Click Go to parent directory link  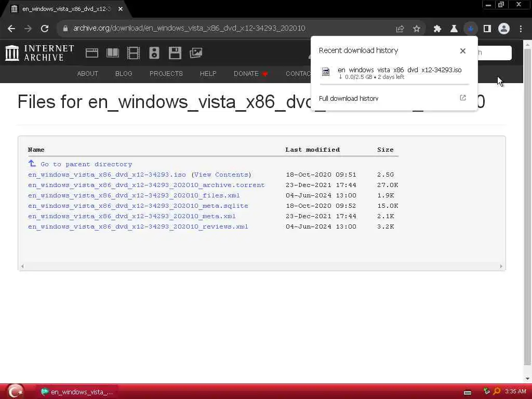pyautogui.click(x=86, y=164)
